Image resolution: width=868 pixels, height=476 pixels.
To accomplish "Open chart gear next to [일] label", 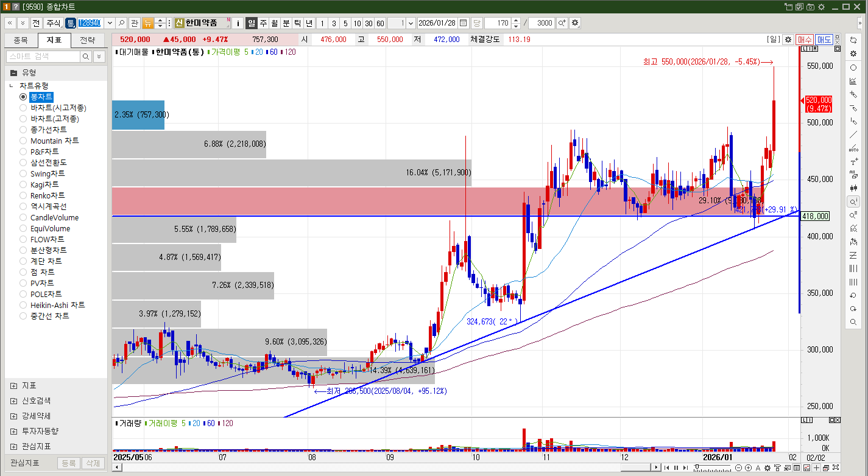I will (x=788, y=40).
